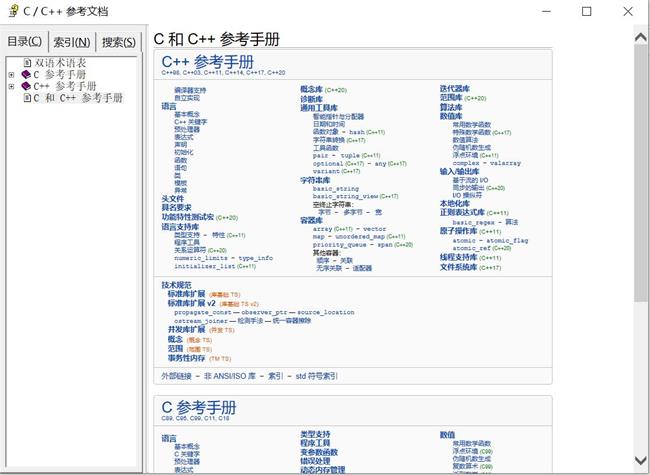
Task: Open the basic_string_view link
Action: point(346,196)
